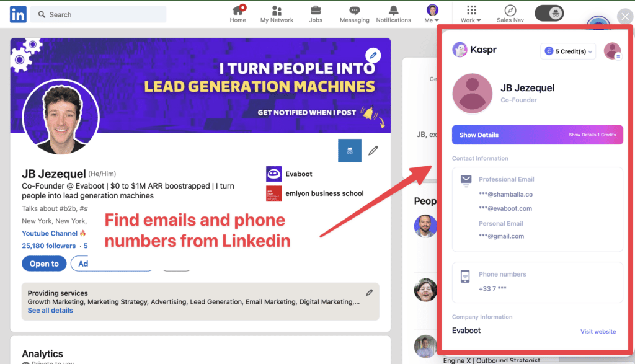Select the ***@gmail.com personal email
Screen dimensions: 635x364
click(x=501, y=236)
